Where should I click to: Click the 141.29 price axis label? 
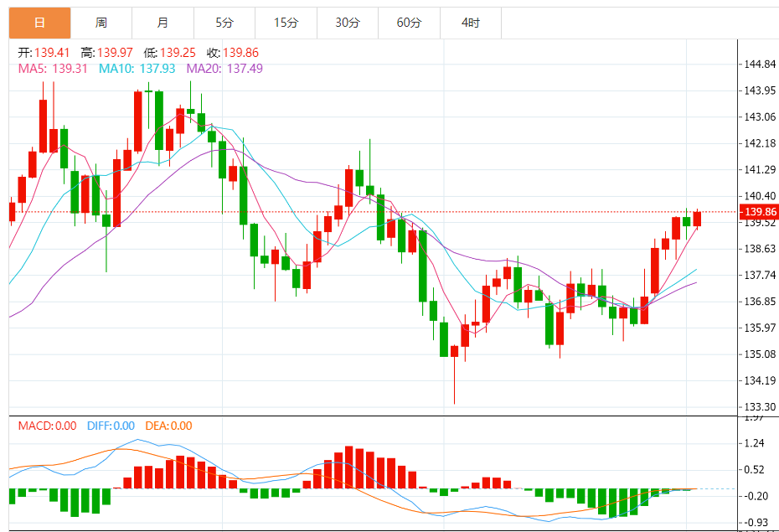760,169
